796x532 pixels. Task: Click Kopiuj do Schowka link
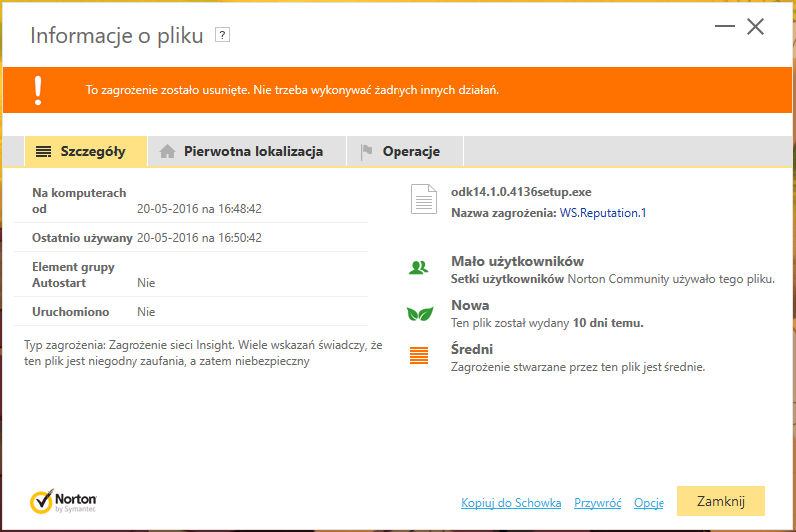pos(511,503)
